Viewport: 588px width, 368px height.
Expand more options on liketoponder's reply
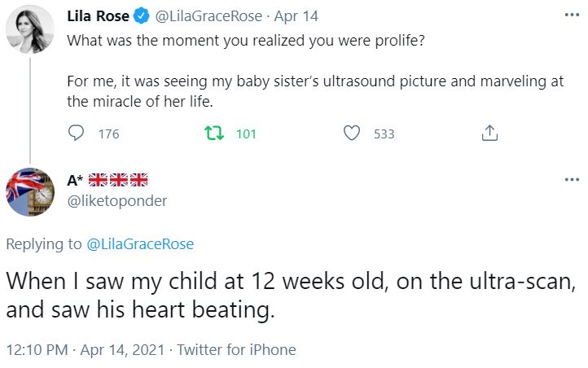pos(572,179)
